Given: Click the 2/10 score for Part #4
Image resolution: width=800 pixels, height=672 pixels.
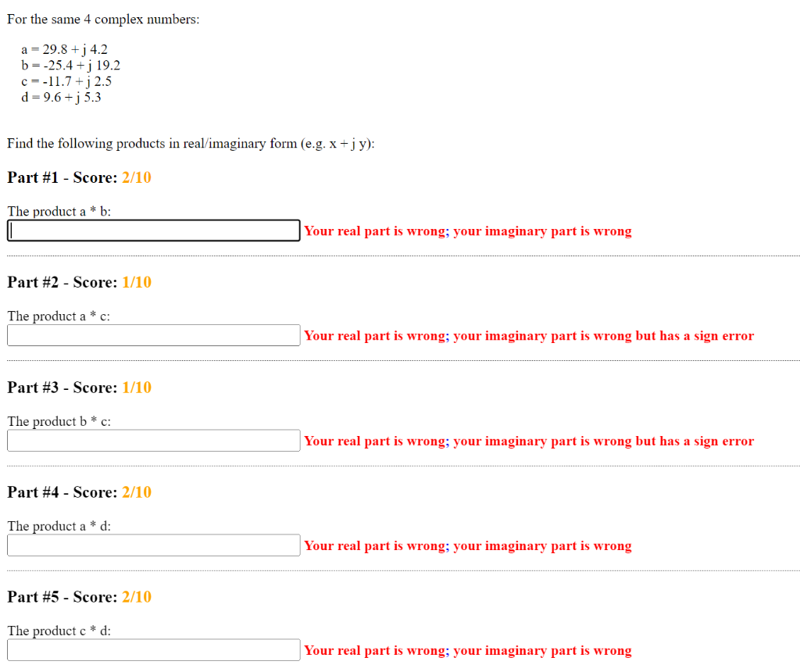Looking at the screenshot, I should click(136, 492).
